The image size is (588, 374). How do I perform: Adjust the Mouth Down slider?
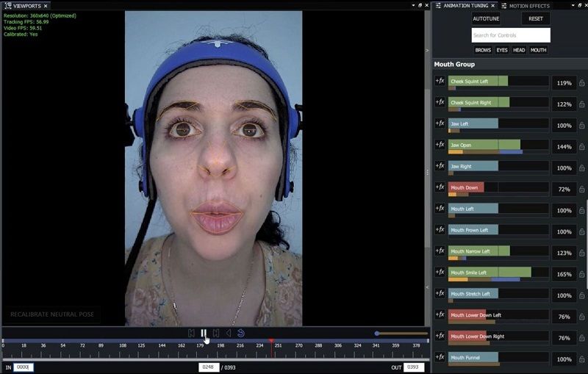point(498,187)
